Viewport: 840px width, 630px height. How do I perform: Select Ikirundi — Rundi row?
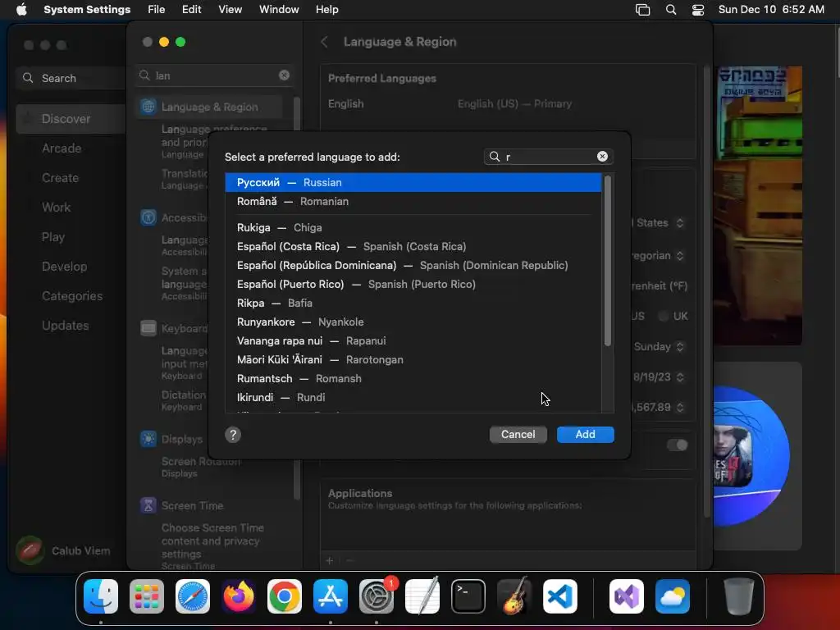click(x=413, y=398)
